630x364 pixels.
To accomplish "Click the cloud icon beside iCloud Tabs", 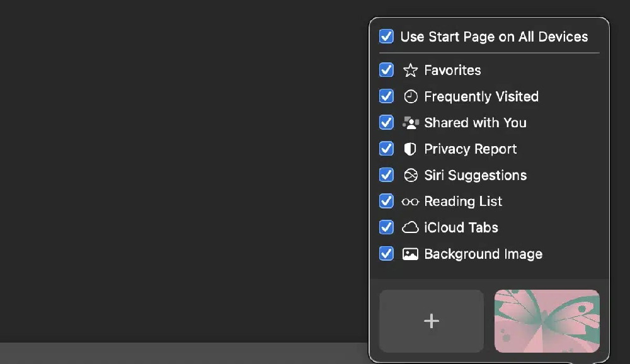I will click(410, 227).
